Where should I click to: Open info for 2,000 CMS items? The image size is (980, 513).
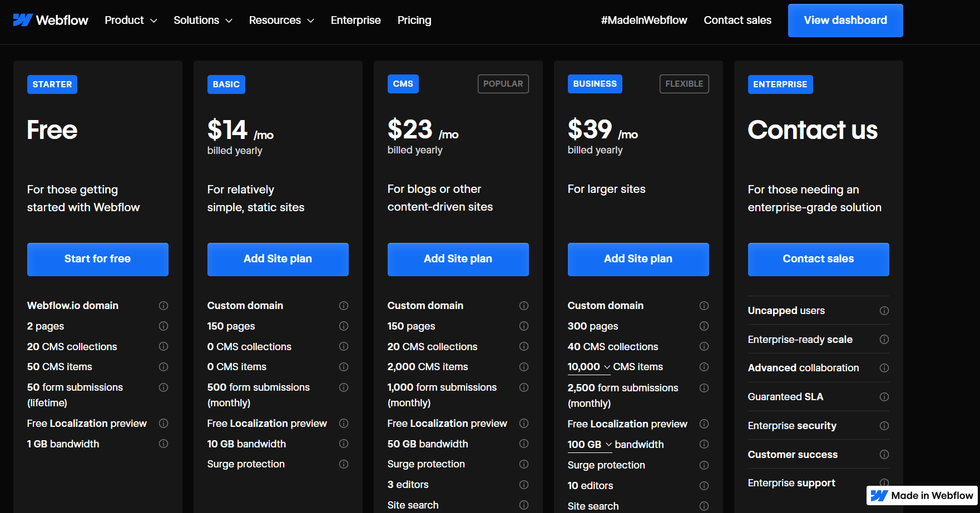[524, 367]
